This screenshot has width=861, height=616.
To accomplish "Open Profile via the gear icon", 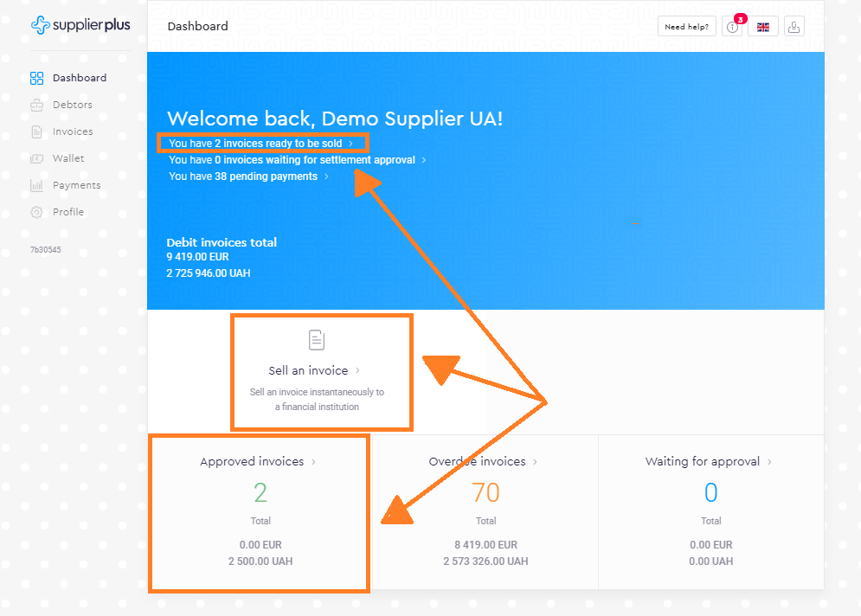I will coord(36,212).
